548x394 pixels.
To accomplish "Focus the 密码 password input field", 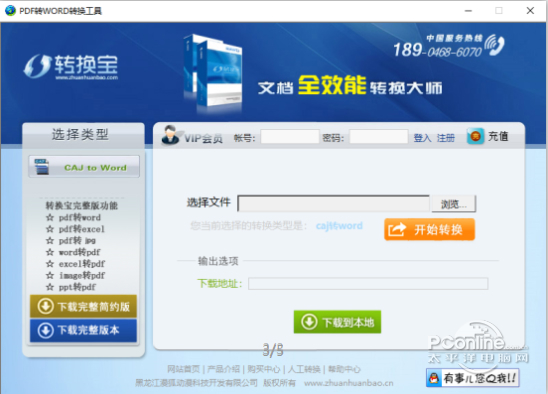I will coord(379,137).
